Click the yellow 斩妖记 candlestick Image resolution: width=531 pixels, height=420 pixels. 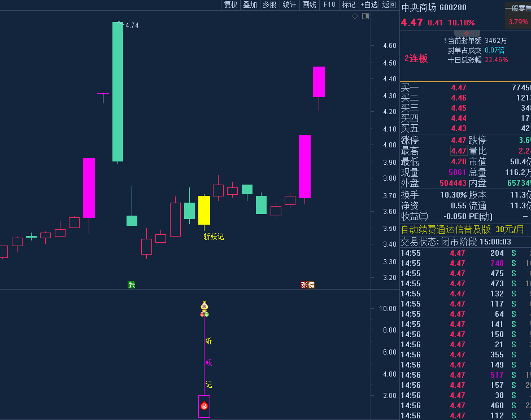[x=204, y=210]
